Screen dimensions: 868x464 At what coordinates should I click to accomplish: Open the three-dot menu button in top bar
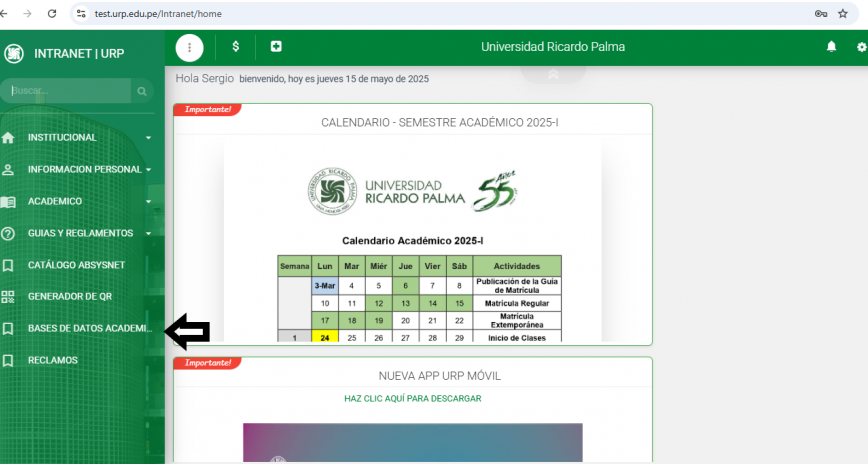pyautogui.click(x=189, y=47)
